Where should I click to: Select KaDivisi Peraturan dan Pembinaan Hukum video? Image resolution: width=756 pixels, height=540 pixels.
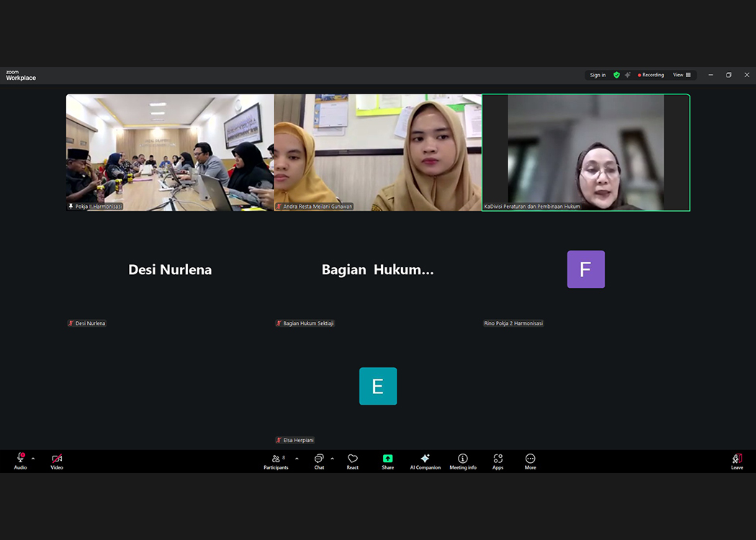(x=585, y=153)
